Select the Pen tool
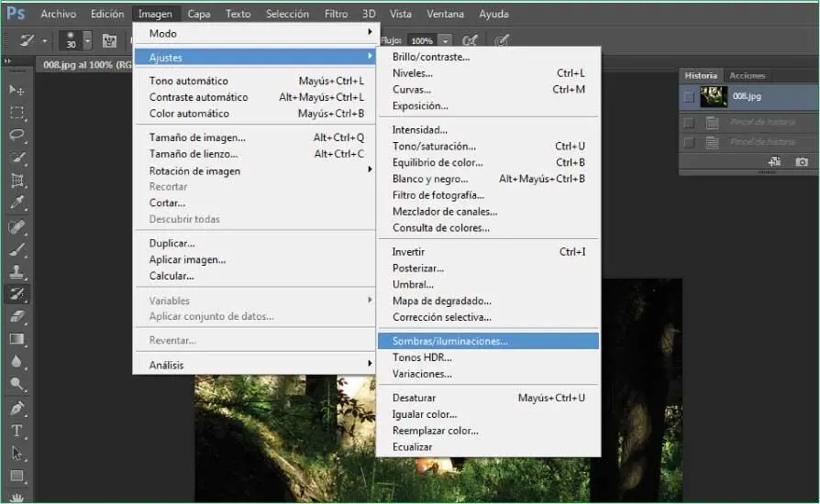The width and height of the screenshot is (820, 504). click(x=17, y=408)
